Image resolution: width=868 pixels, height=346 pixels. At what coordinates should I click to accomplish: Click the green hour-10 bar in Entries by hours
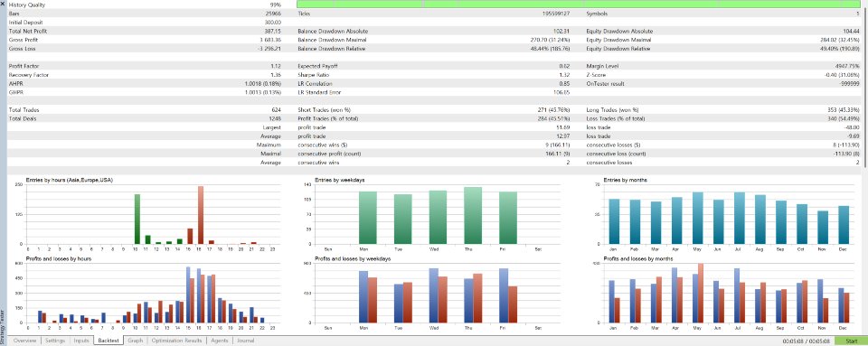137,219
